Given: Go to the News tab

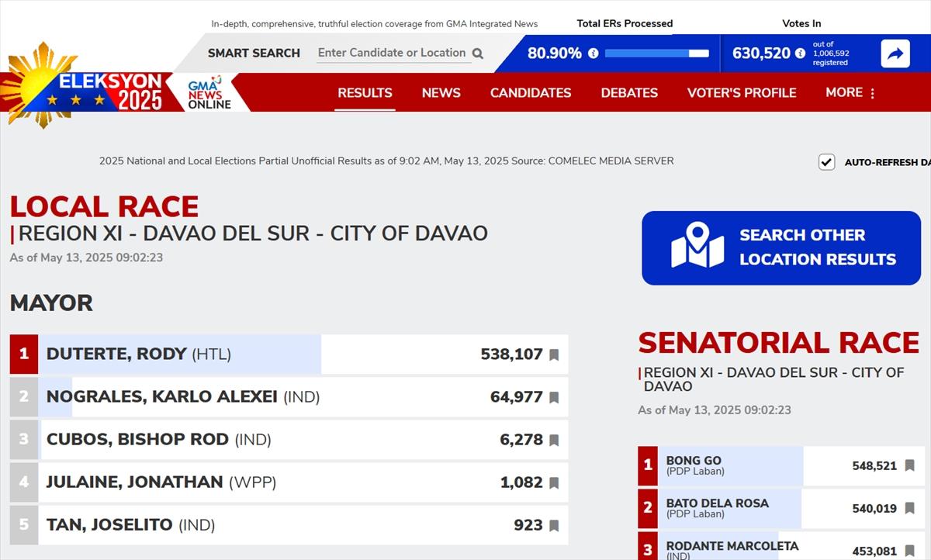Looking at the screenshot, I should (x=441, y=92).
